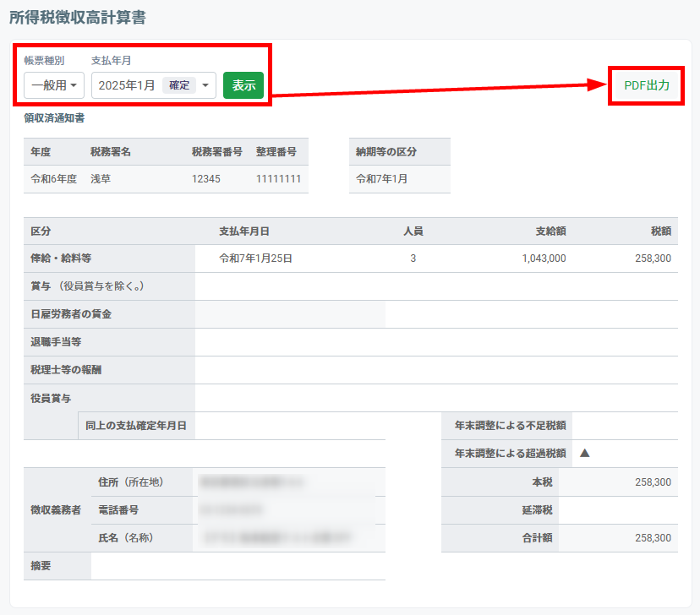Viewport: 700px width, 615px height.
Task: Click the empty 摘要 field
Action: click(237, 566)
